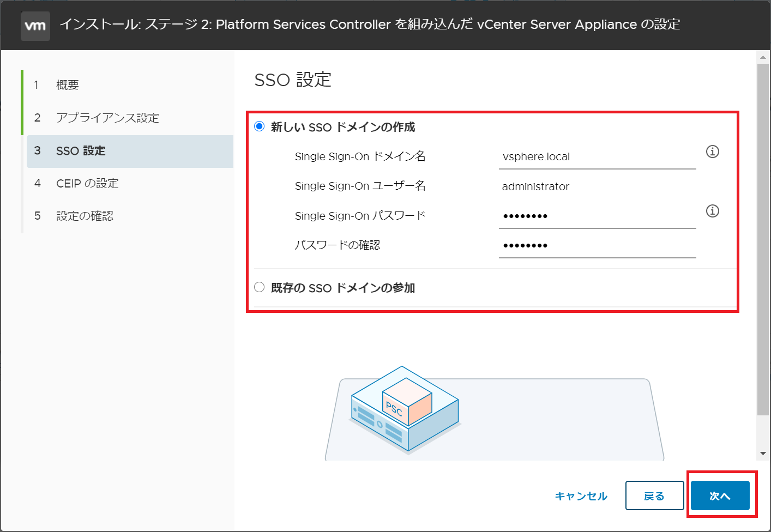771x532 pixels.
Task: Click the scrollbar down arrow
Action: point(763,454)
